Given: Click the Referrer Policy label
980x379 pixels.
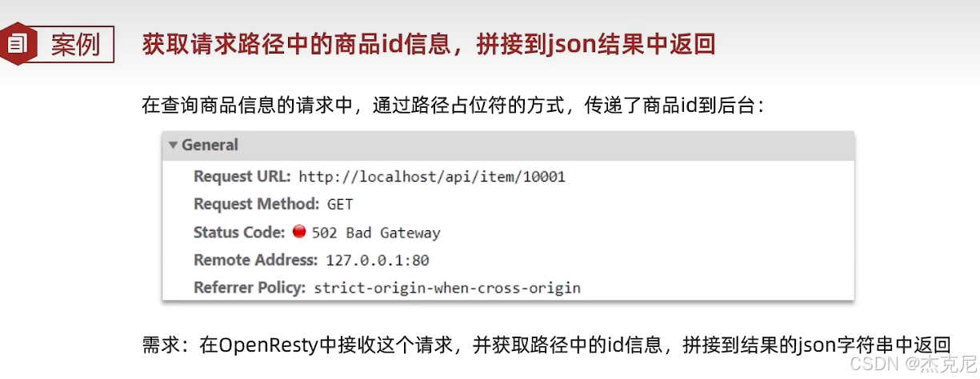Looking at the screenshot, I should pyautogui.click(x=250, y=288).
